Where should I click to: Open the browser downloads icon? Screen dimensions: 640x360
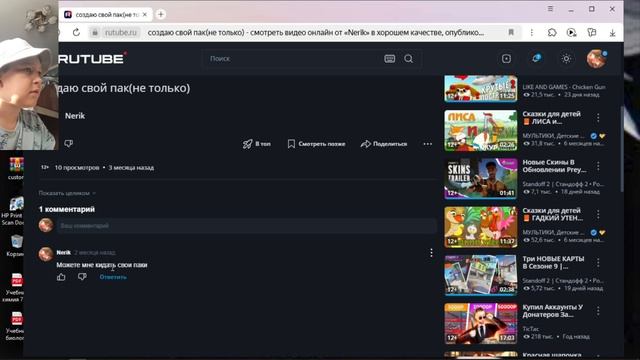pyautogui.click(x=612, y=33)
